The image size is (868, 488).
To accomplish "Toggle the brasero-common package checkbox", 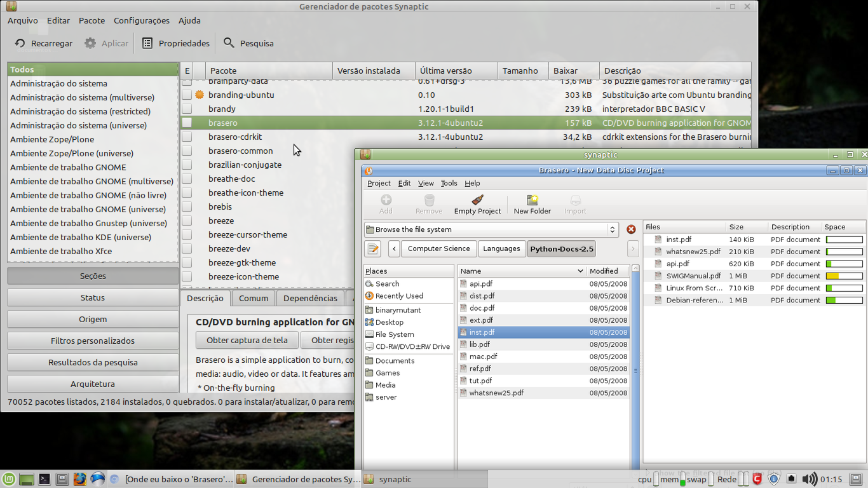I will (187, 151).
